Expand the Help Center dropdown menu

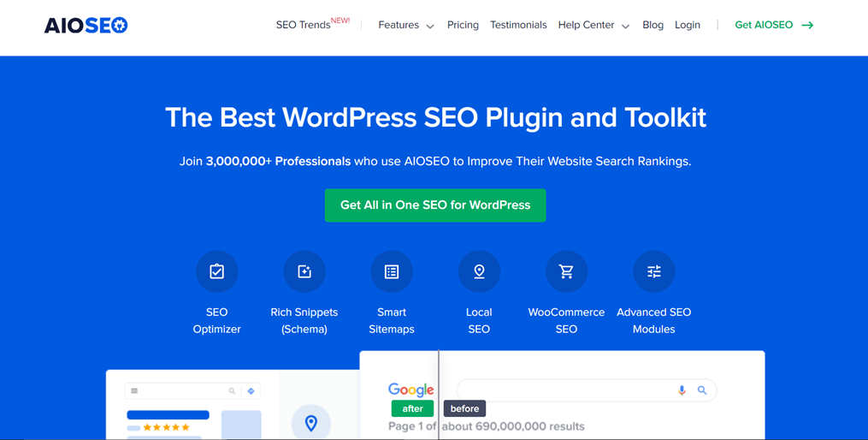[x=593, y=26]
